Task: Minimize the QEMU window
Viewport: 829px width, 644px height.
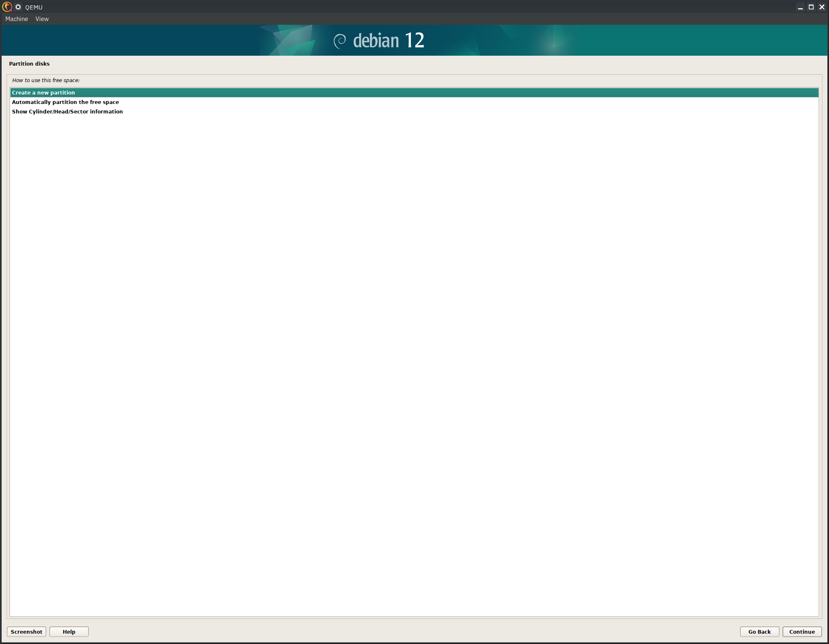Action: tap(800, 7)
